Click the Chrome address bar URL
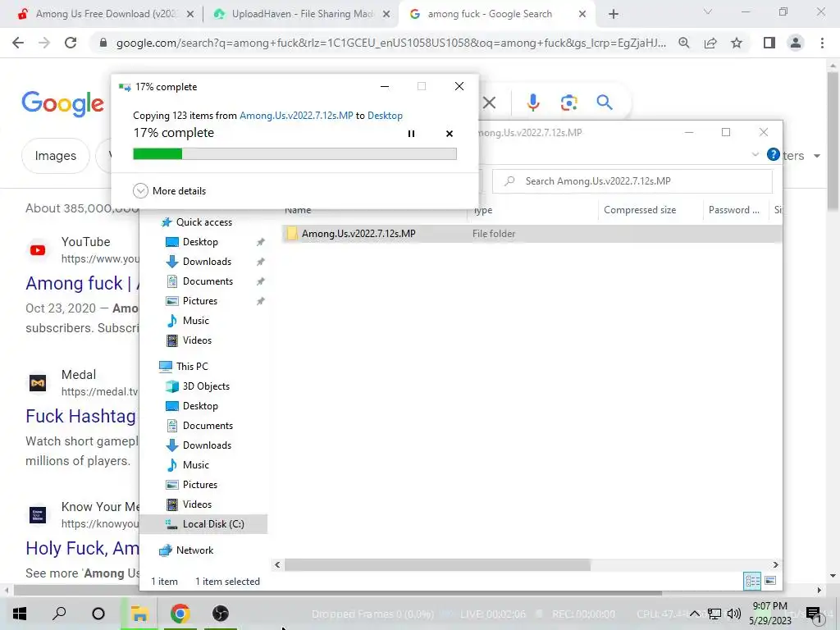This screenshot has width=840, height=630. coord(391,43)
